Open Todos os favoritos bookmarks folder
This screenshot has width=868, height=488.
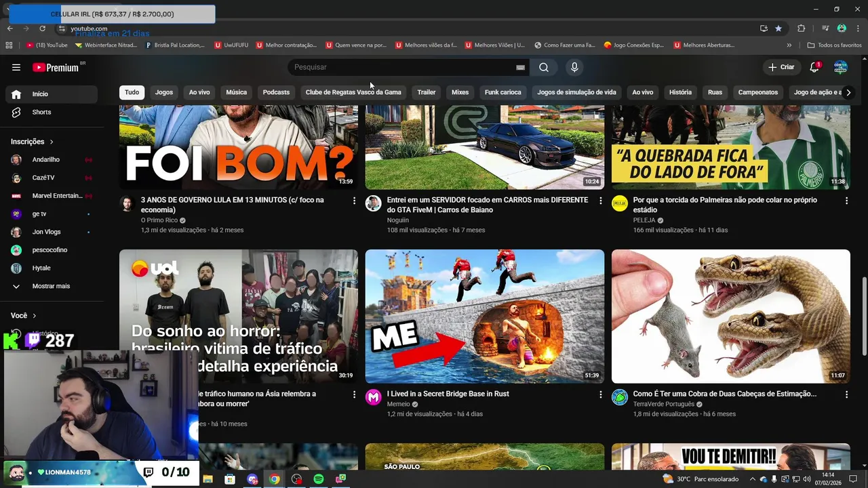[x=834, y=45]
